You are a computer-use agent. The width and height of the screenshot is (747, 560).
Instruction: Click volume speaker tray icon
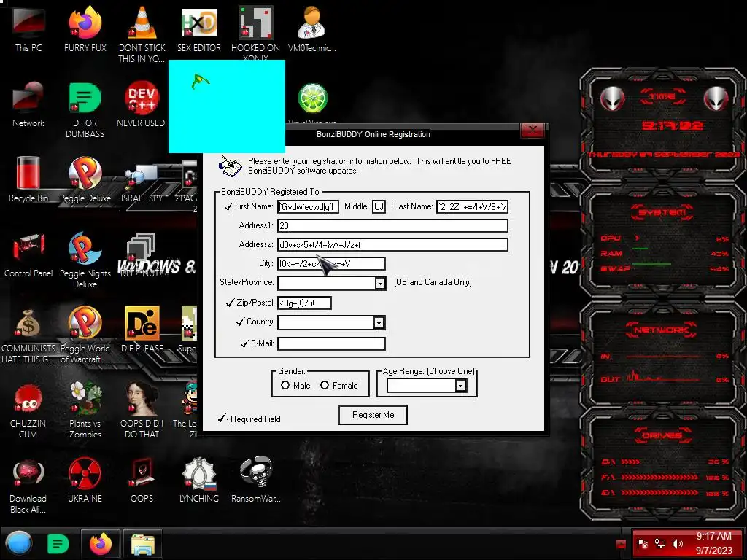pyautogui.click(x=678, y=544)
